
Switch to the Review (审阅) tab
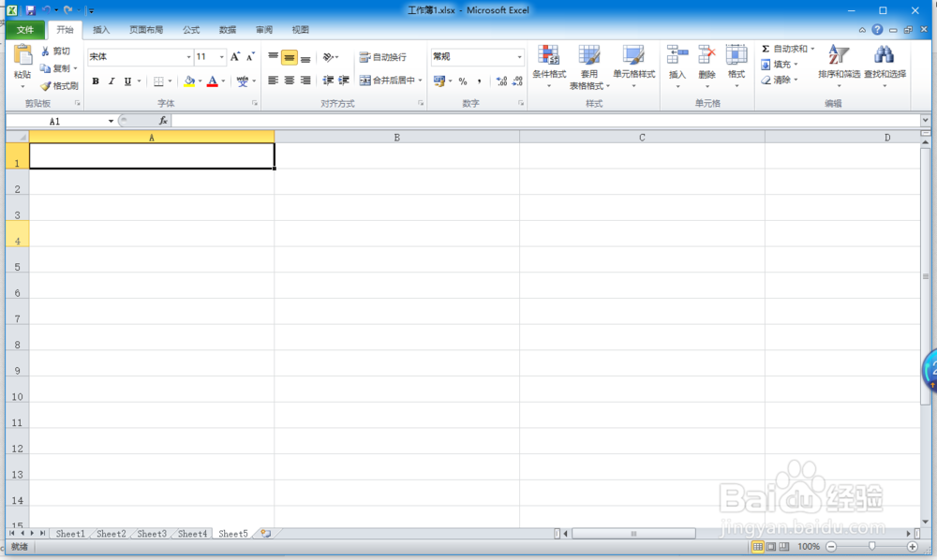pos(263,30)
